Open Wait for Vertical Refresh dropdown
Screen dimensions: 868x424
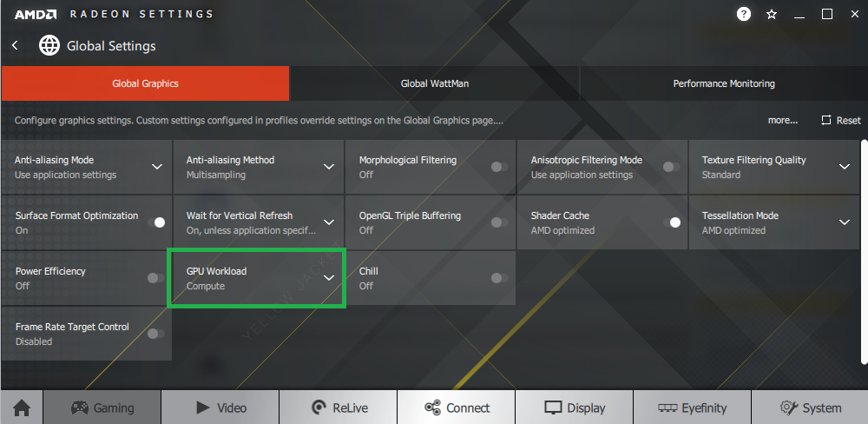click(x=329, y=222)
